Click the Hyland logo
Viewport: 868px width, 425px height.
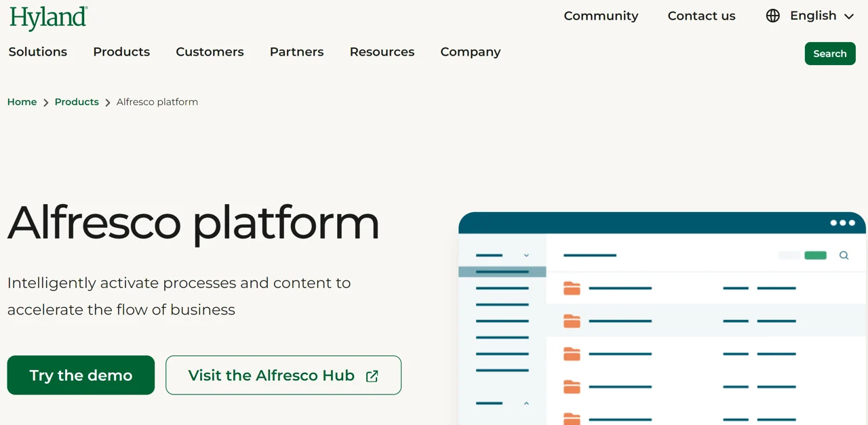click(48, 18)
